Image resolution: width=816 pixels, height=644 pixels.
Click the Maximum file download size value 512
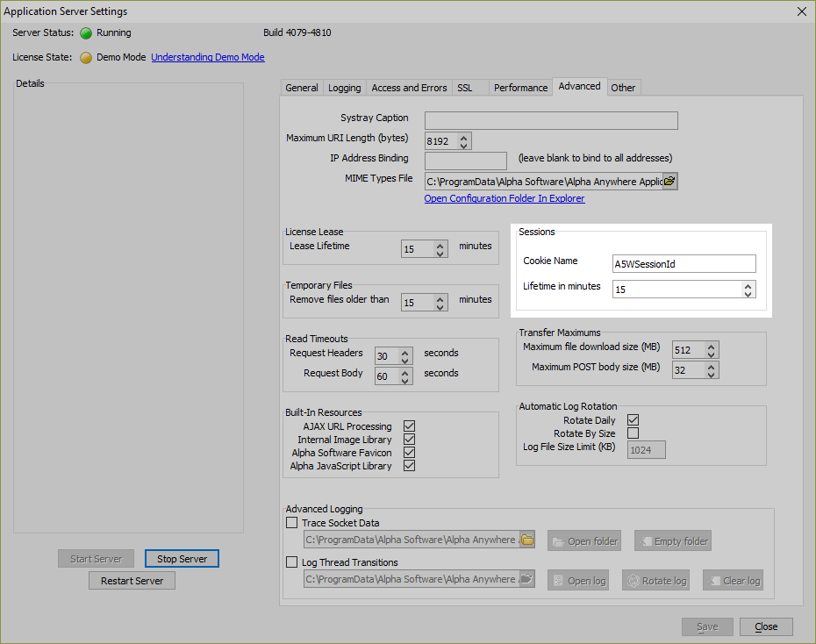[689, 350]
